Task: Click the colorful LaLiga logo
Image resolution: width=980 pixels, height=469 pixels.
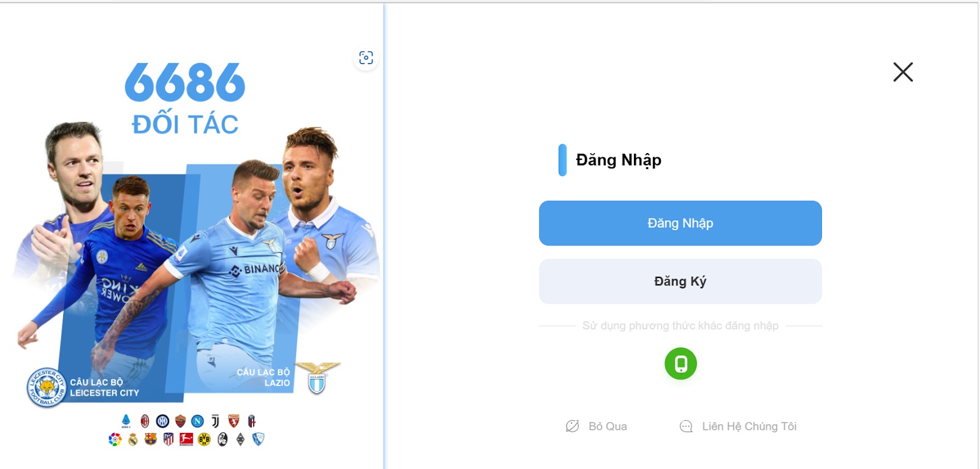Action: [115, 439]
